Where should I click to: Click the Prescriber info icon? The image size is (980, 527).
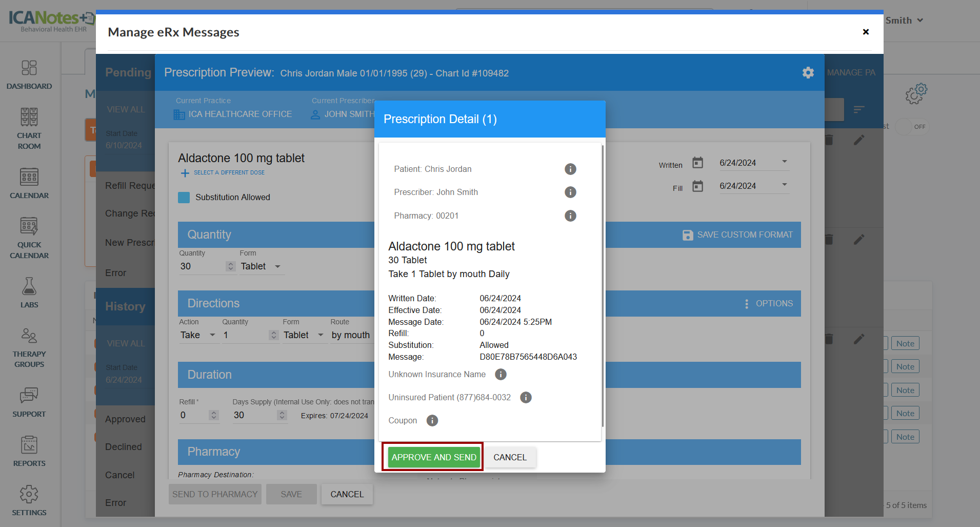click(x=570, y=192)
